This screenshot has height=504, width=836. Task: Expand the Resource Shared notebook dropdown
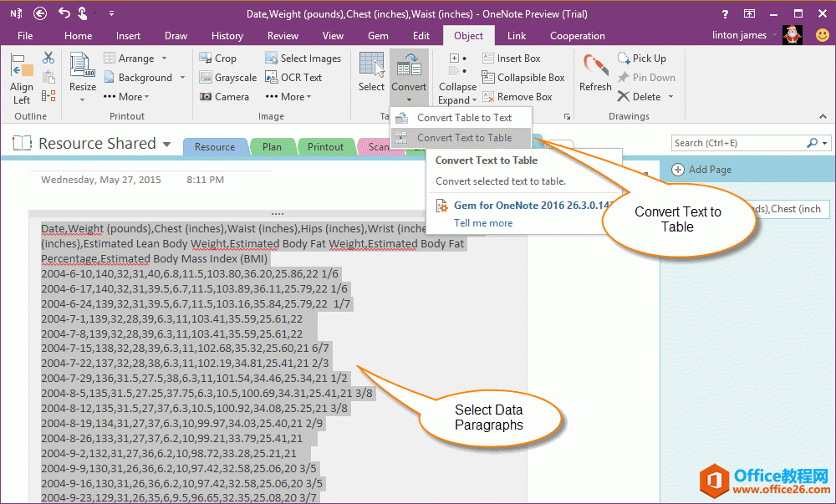point(167,144)
